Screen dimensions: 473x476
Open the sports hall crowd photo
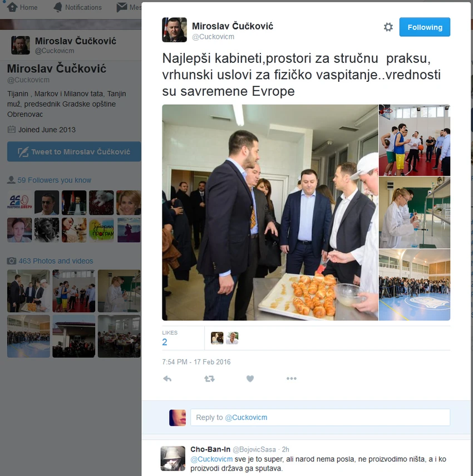tap(415, 284)
